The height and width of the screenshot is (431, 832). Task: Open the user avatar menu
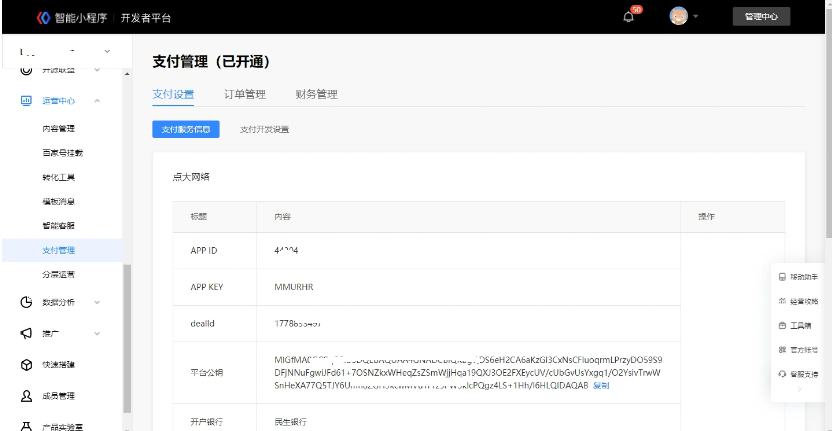679,17
